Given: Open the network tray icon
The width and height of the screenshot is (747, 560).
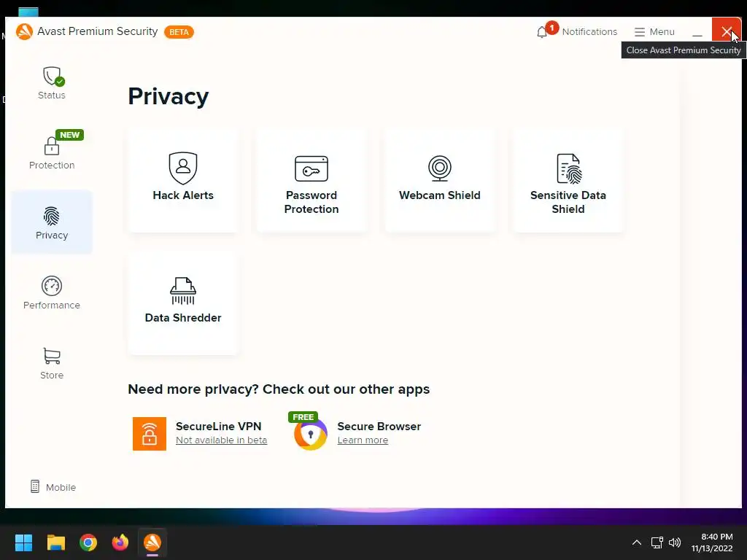Looking at the screenshot, I should (657, 542).
